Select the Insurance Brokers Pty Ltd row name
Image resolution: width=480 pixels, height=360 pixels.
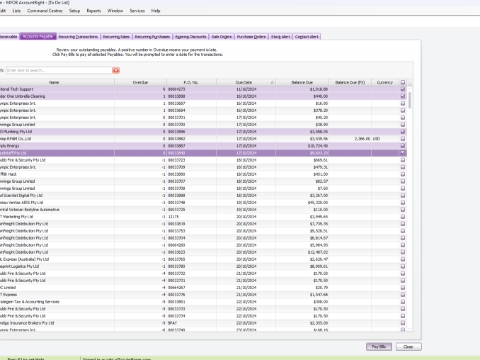click(x=27, y=323)
